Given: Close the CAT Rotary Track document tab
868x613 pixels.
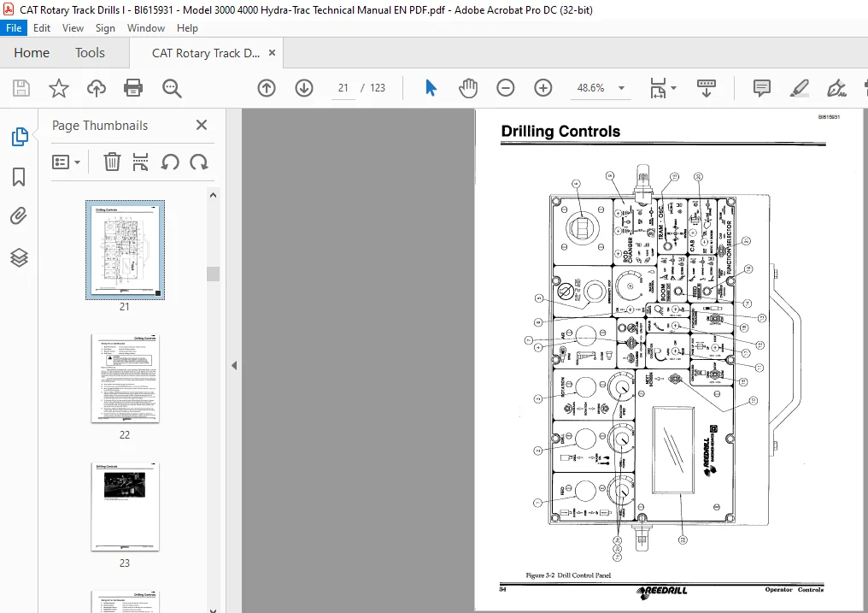Looking at the screenshot, I should [x=272, y=53].
